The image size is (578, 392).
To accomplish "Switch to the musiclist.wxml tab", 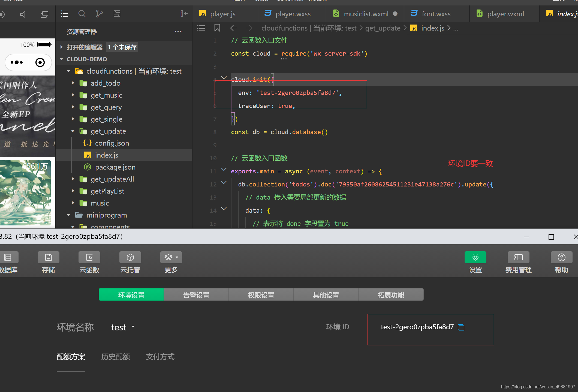I will pyautogui.click(x=365, y=14).
